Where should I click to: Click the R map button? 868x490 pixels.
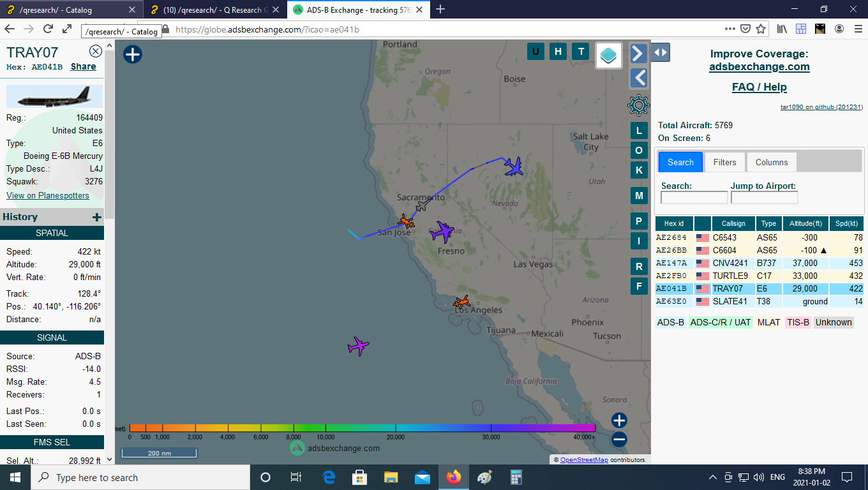point(639,266)
